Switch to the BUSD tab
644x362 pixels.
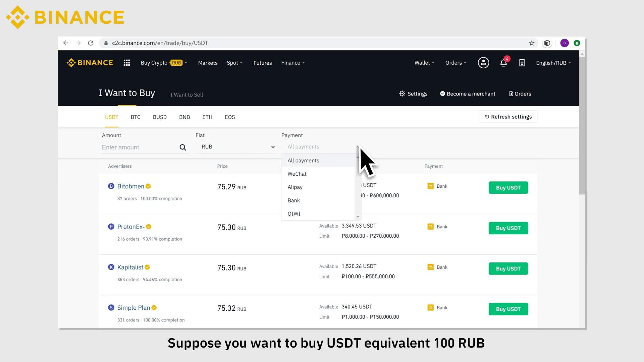tap(160, 117)
